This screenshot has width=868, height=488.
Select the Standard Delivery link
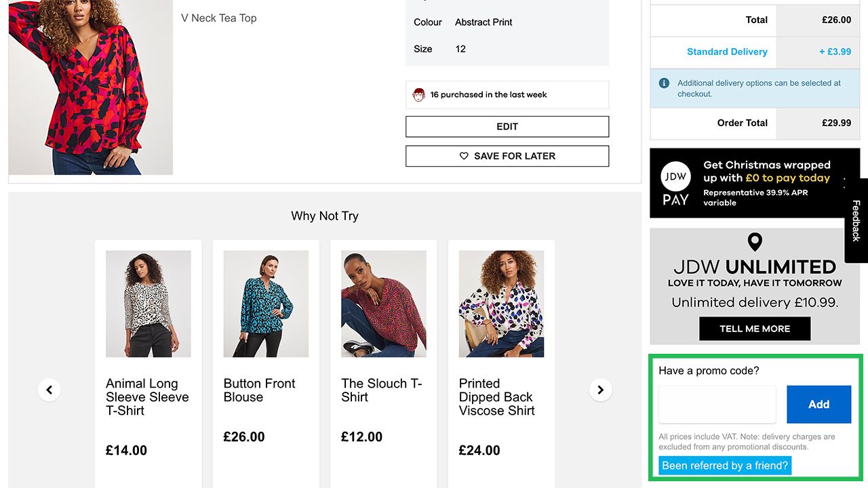(x=727, y=52)
